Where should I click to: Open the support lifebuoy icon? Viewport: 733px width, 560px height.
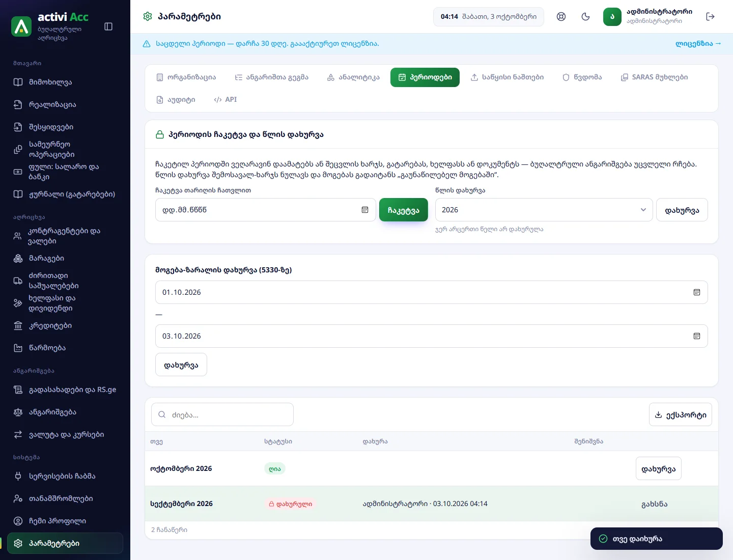[561, 17]
